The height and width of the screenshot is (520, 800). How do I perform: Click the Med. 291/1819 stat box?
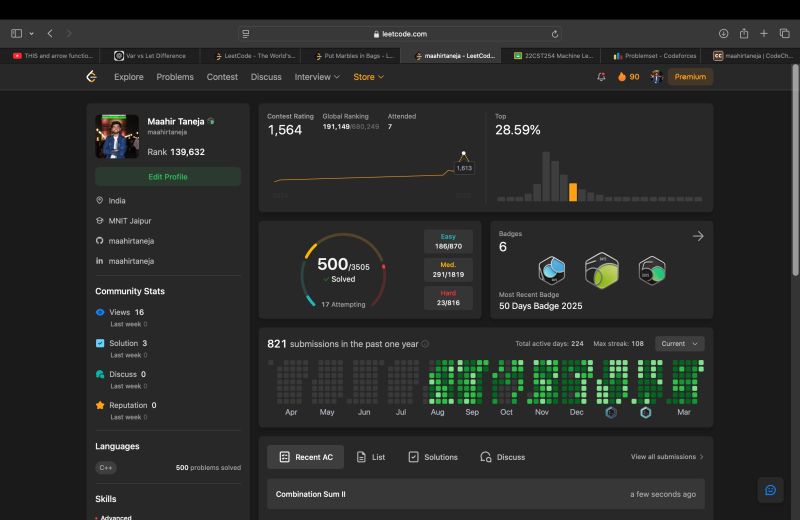(448, 269)
